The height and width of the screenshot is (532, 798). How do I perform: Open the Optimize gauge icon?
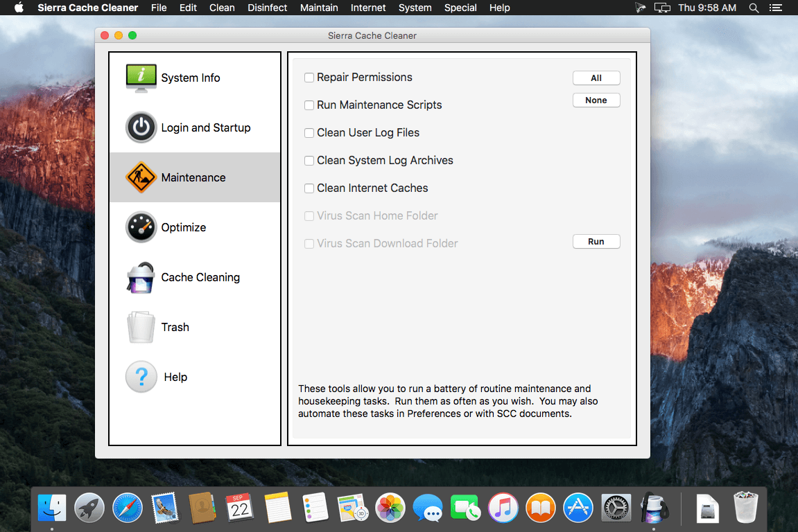point(141,227)
